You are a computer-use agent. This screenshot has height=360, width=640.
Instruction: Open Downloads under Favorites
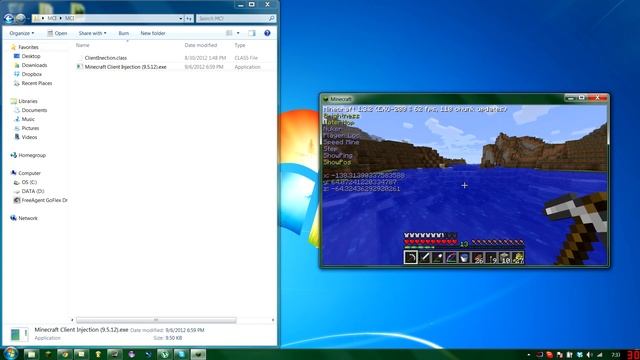click(x=34, y=65)
